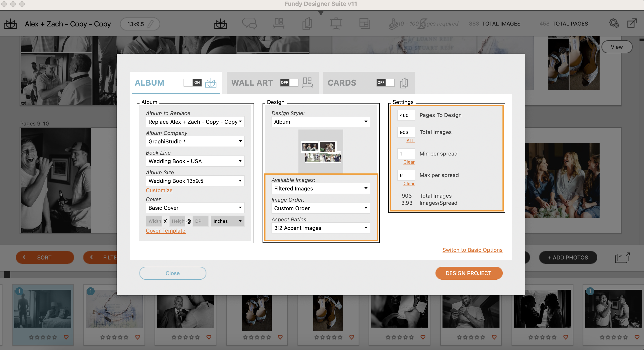Image resolution: width=644 pixels, height=350 pixels.
Task: Open the Inches unit dropdown
Action: point(228,221)
